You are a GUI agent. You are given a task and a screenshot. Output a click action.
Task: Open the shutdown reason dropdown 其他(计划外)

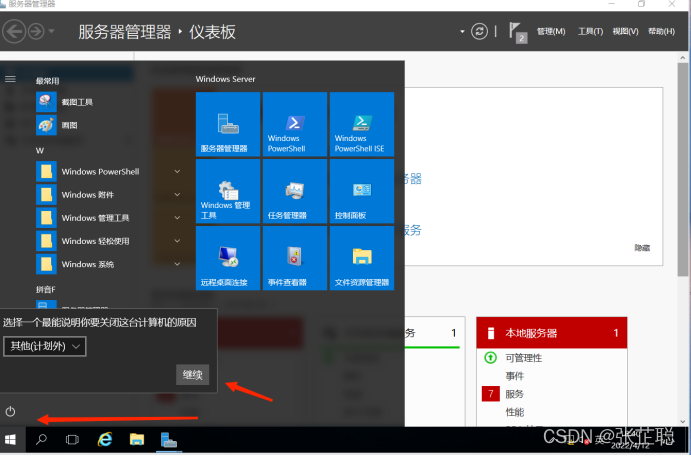pyautogui.click(x=45, y=346)
